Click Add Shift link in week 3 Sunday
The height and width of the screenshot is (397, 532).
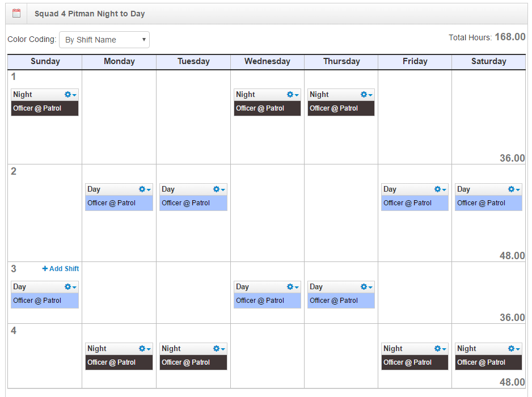point(61,269)
